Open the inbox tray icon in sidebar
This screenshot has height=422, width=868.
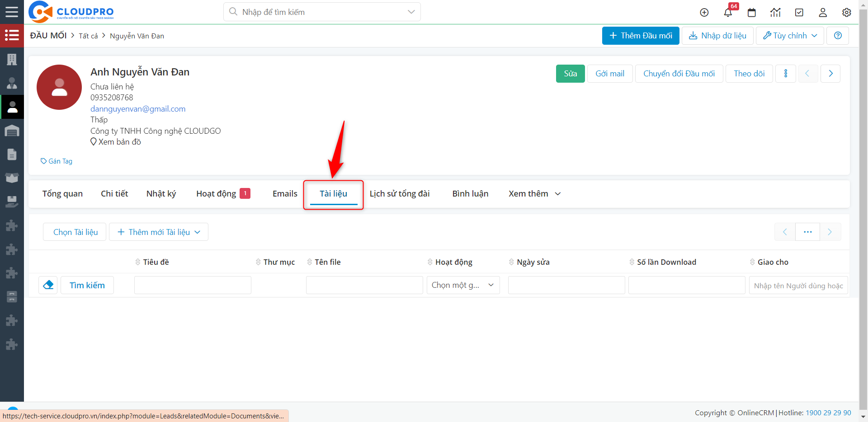(x=12, y=202)
